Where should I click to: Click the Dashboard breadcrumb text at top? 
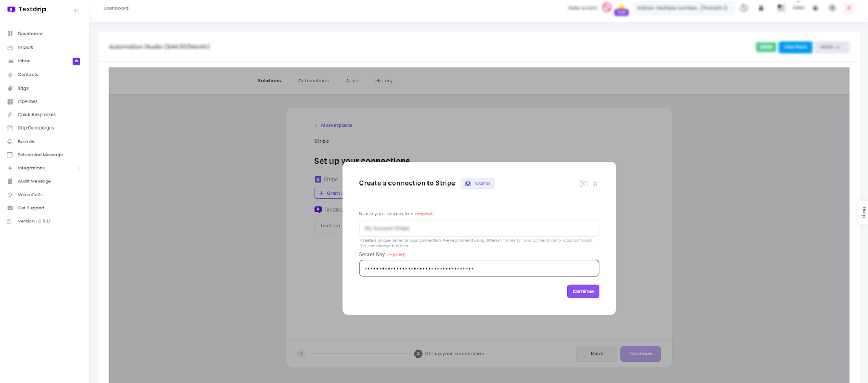116,8
